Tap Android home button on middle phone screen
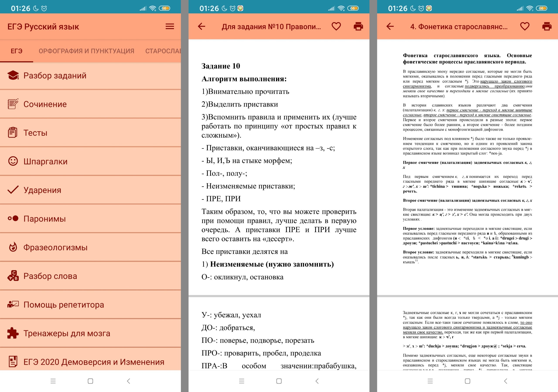558x392 pixels. [279, 381]
